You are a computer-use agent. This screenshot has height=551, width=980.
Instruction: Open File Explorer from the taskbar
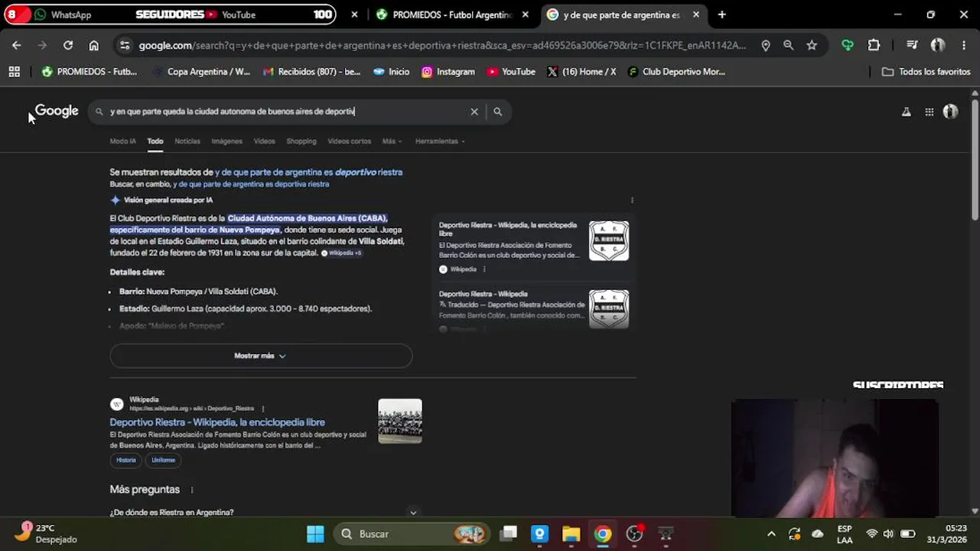[x=571, y=533]
